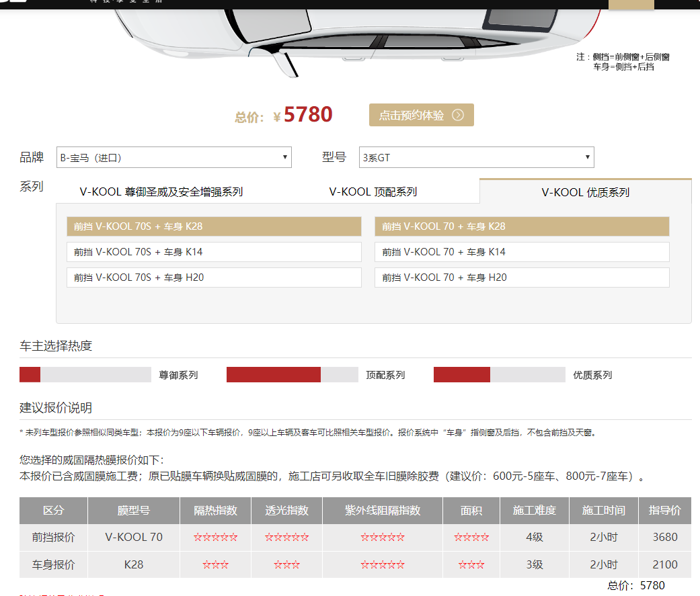Viewport: 700px width, 596px height.
Task: Click the 尊御系列 popularity bar
Action: tap(85, 375)
